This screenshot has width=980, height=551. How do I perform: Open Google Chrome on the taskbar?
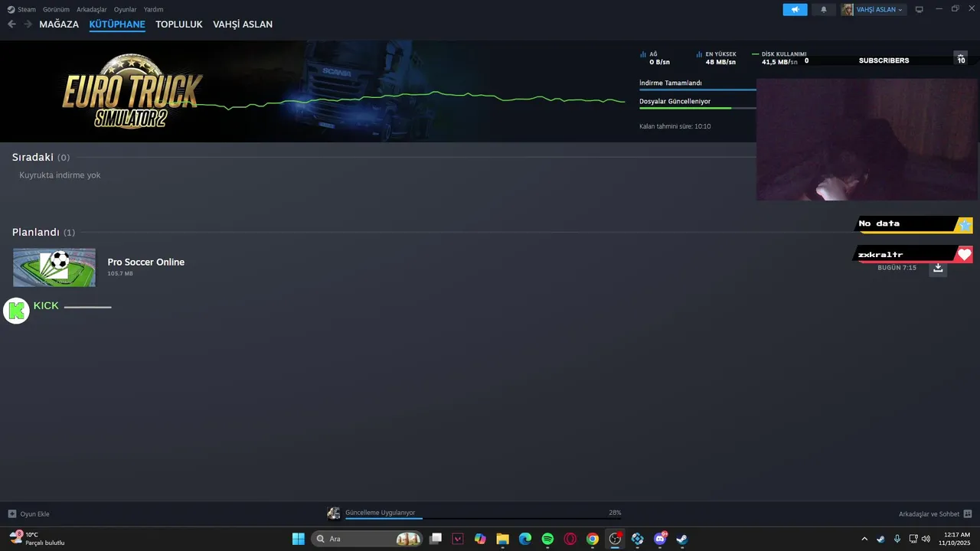[x=593, y=539]
